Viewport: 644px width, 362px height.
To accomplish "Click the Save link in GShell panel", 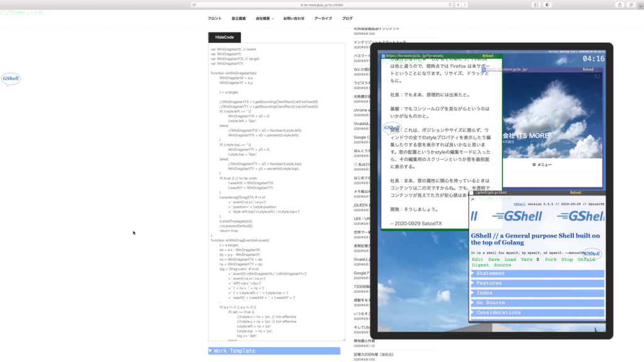I will click(494, 259).
